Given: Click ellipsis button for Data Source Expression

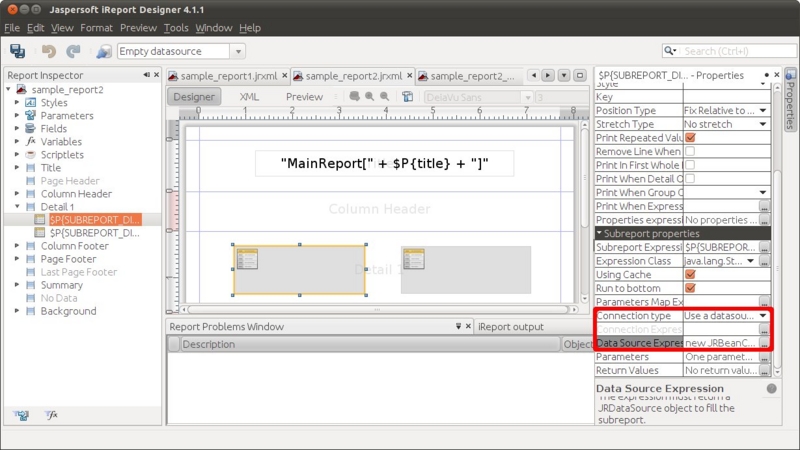Looking at the screenshot, I should [x=764, y=343].
